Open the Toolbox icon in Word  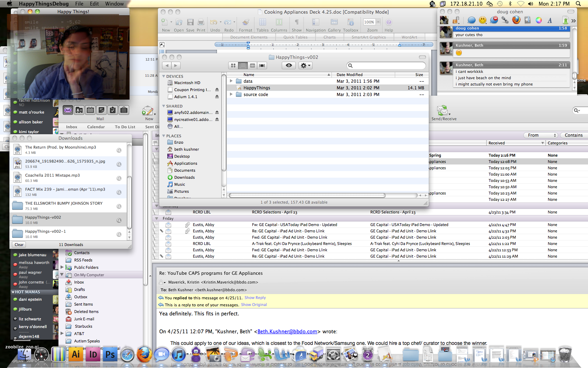[350, 22]
